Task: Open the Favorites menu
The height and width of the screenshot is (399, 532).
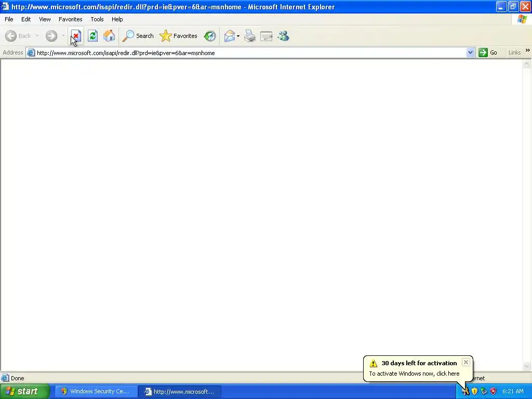Action: [x=70, y=19]
